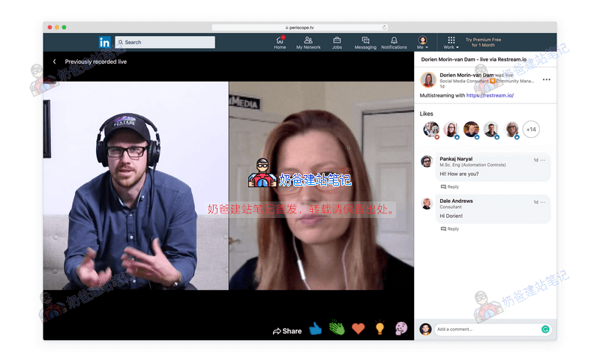React with the thumbs-up Like
This screenshot has width=600, height=364.
coord(315,329)
